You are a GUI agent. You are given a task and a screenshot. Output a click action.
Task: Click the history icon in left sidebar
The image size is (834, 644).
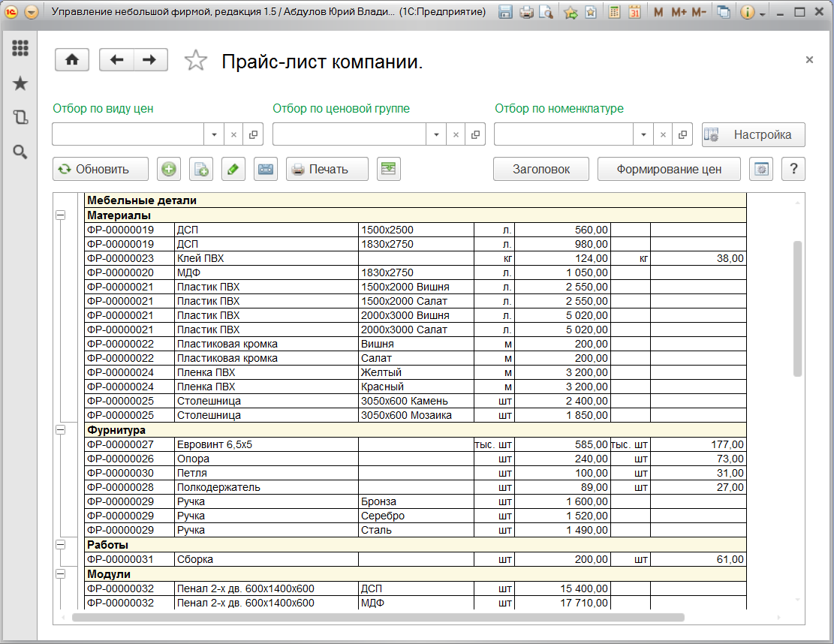click(x=20, y=117)
